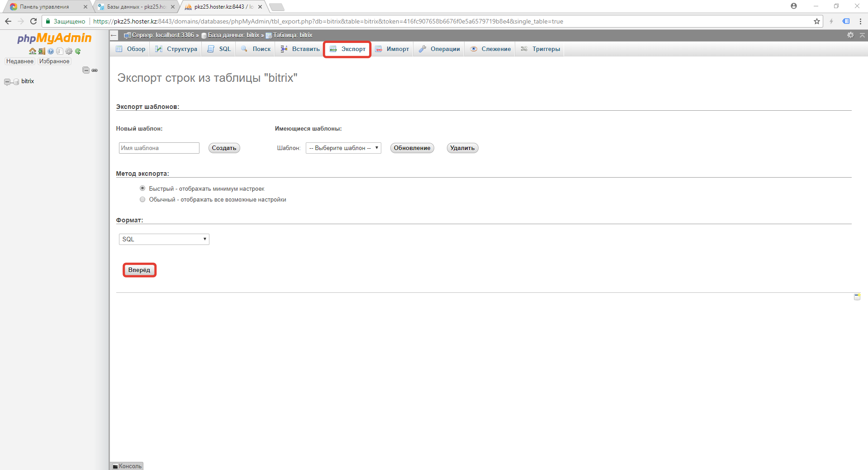Open the Поиск tab
868x470 pixels.
(256, 49)
